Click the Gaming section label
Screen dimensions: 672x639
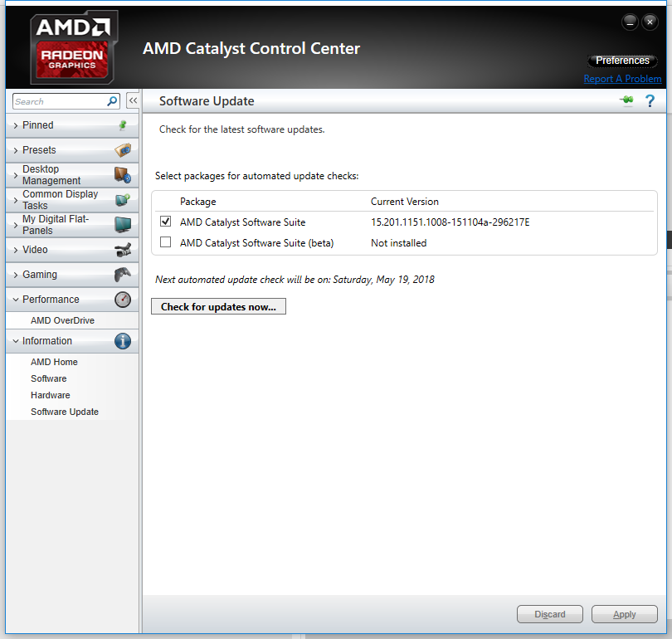[x=40, y=275]
